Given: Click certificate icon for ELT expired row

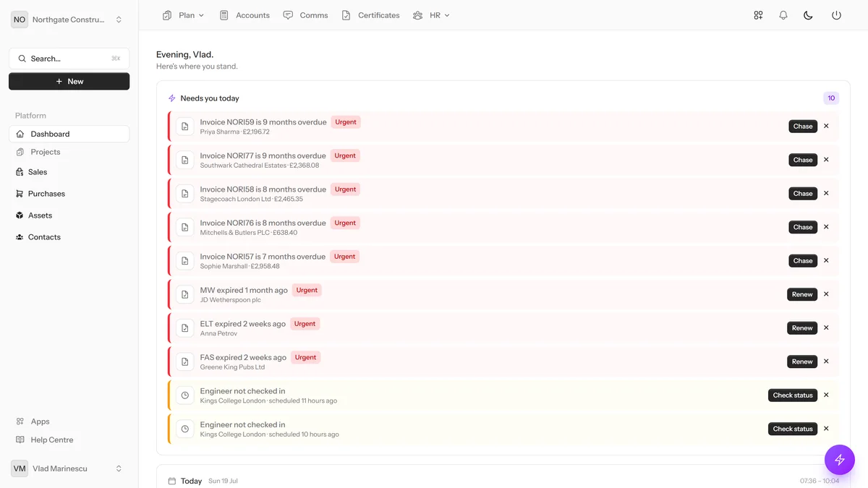Looking at the screenshot, I should [x=185, y=328].
